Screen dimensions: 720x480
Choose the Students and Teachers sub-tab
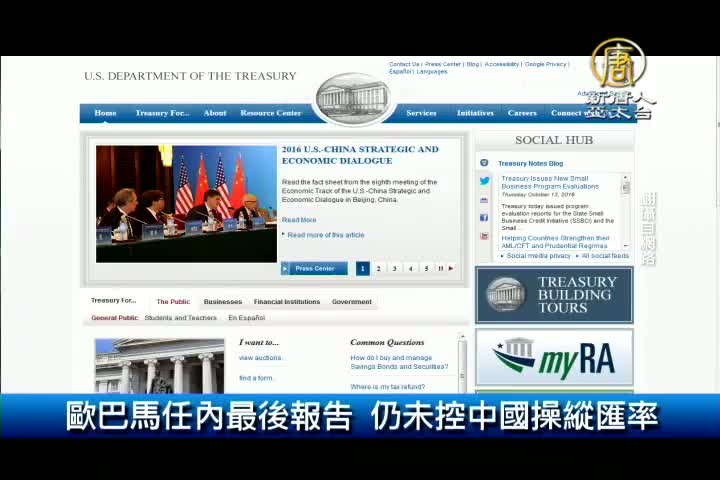click(180, 318)
